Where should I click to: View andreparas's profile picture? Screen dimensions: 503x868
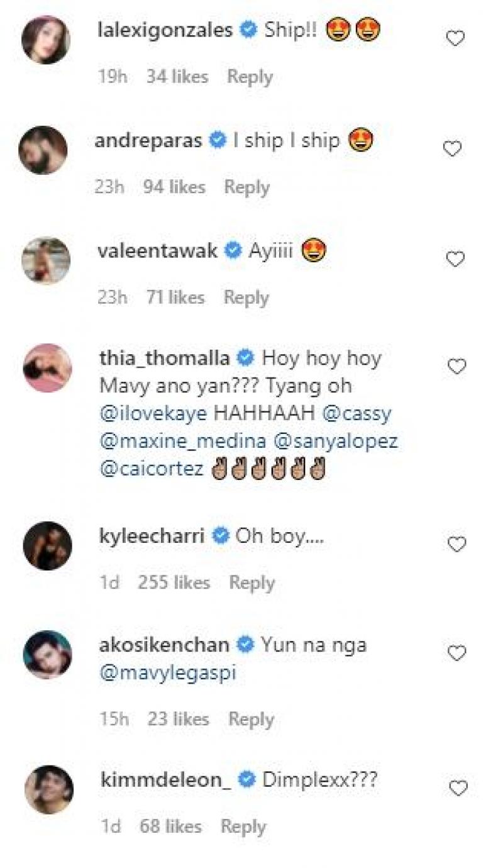click(43, 150)
